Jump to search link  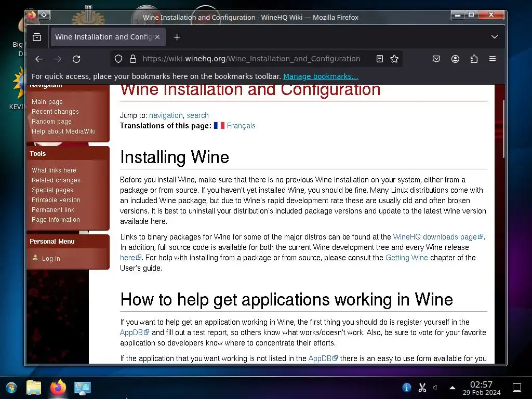click(197, 115)
